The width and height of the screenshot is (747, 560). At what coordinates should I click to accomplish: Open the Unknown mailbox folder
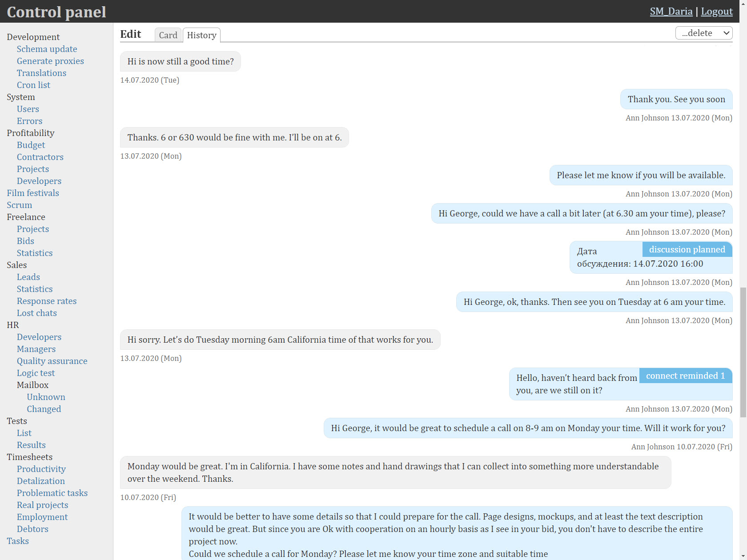point(46,397)
